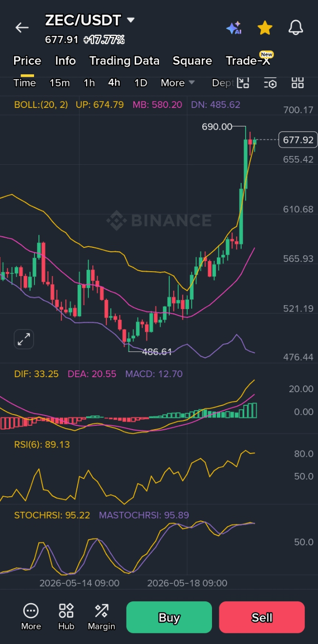318x644 pixels.
Task: Click the MB: 580.20 value
Action: click(x=158, y=104)
